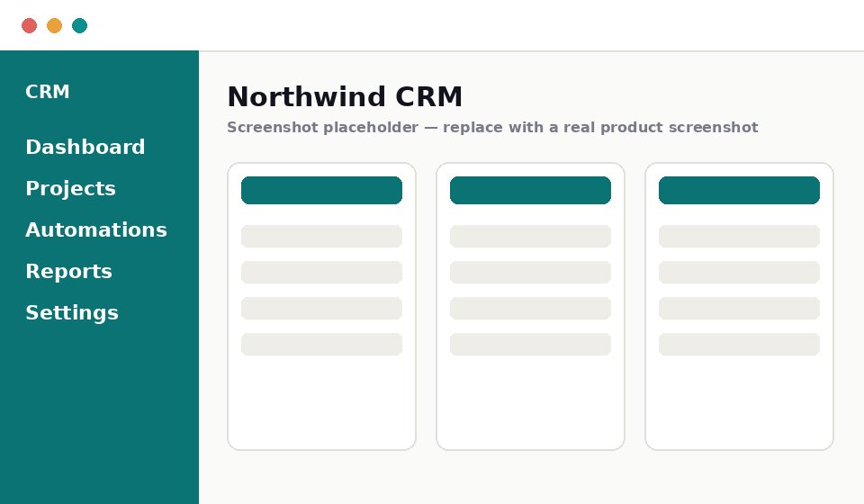Click the orange minimize window dot
Viewport: 864px width, 504px height.
click(x=55, y=25)
